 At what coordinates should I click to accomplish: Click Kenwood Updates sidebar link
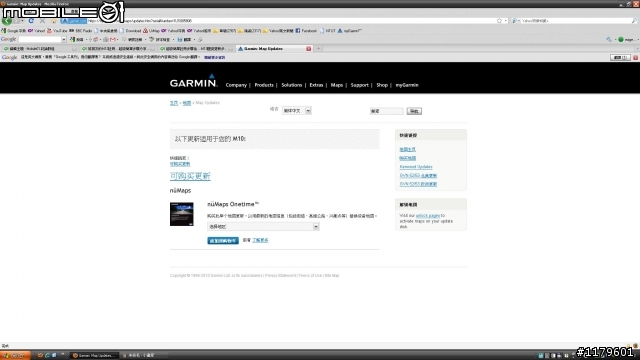pos(416,167)
